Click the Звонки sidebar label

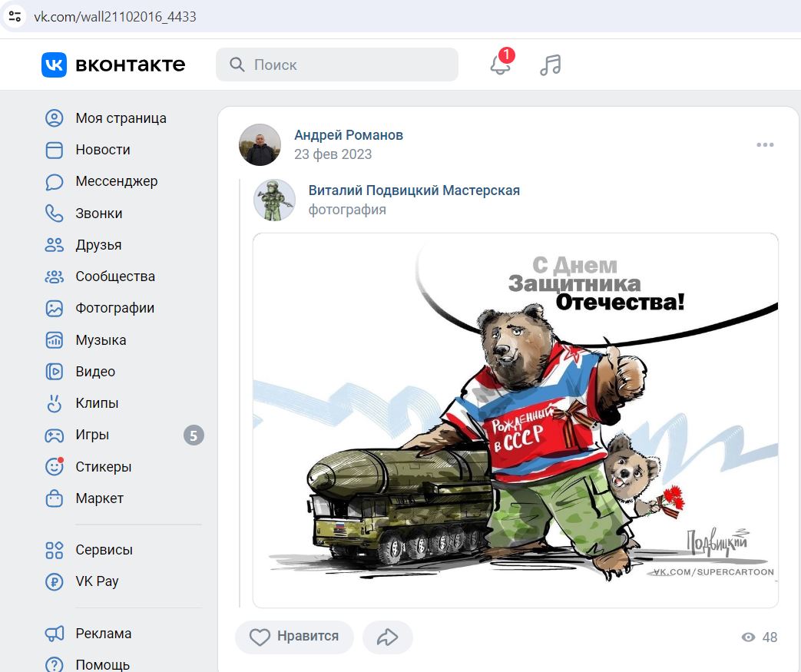coord(98,213)
